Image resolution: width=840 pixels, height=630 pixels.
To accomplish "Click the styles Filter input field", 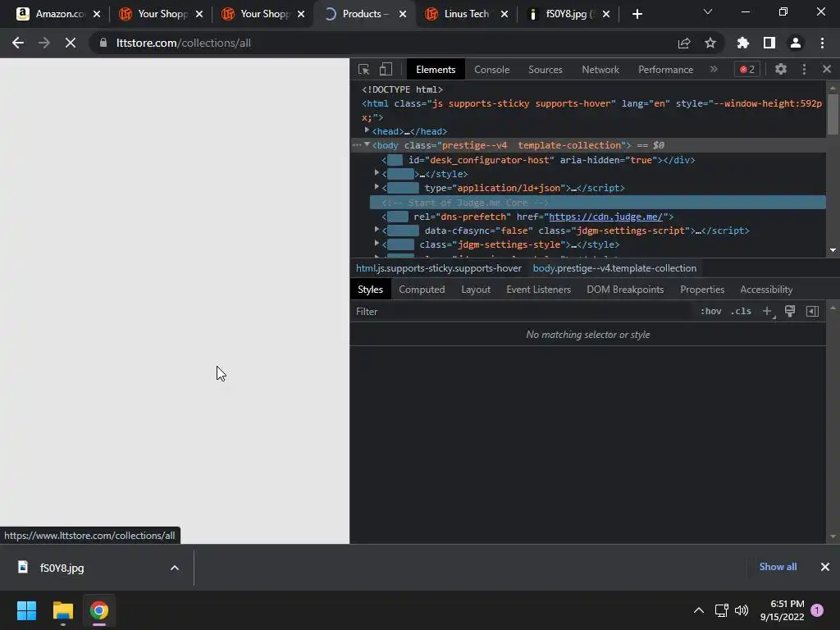I will 523,311.
